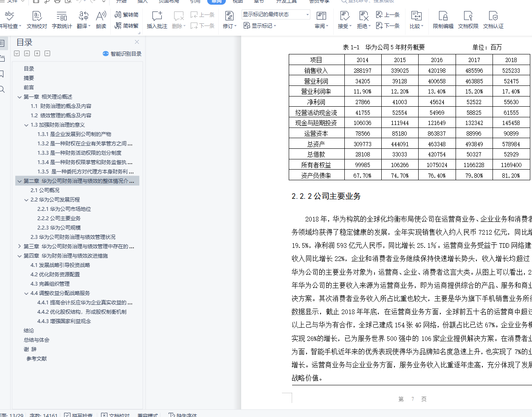Collapse 2.2 华为公司发展历程 node
Image resolution: width=532 pixels, height=417 pixels.
pyautogui.click(x=26, y=200)
